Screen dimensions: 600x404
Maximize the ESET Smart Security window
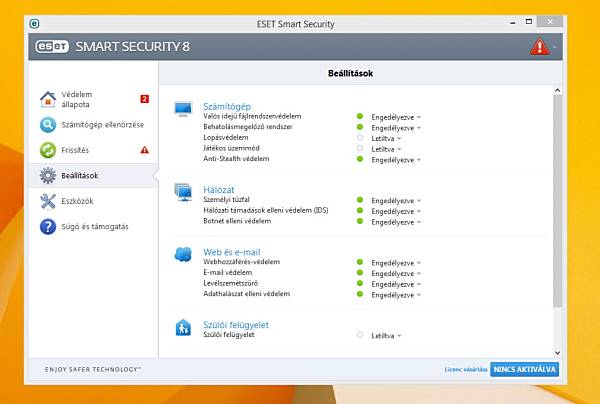point(529,22)
